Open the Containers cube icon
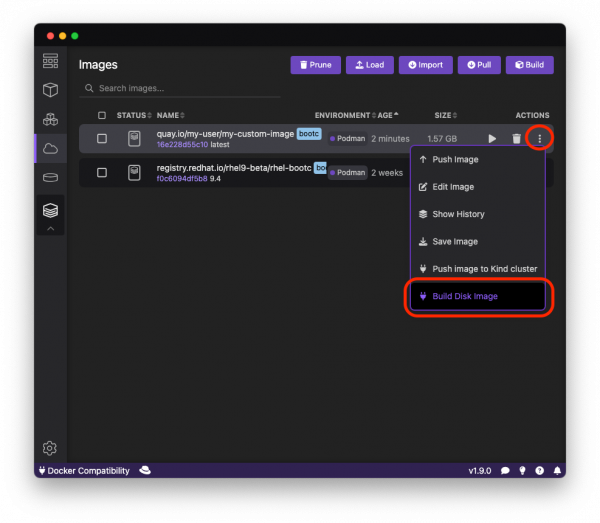This screenshot has width=600, height=523. tap(50, 90)
